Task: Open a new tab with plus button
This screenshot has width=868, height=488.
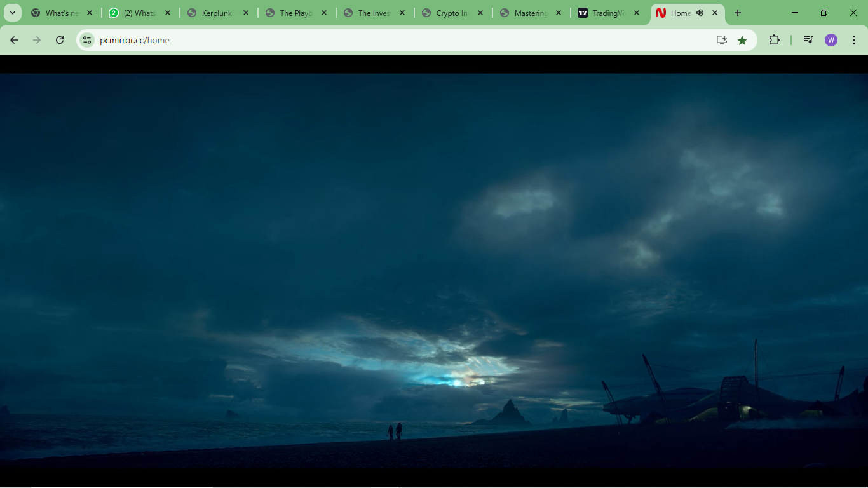Action: [x=738, y=13]
